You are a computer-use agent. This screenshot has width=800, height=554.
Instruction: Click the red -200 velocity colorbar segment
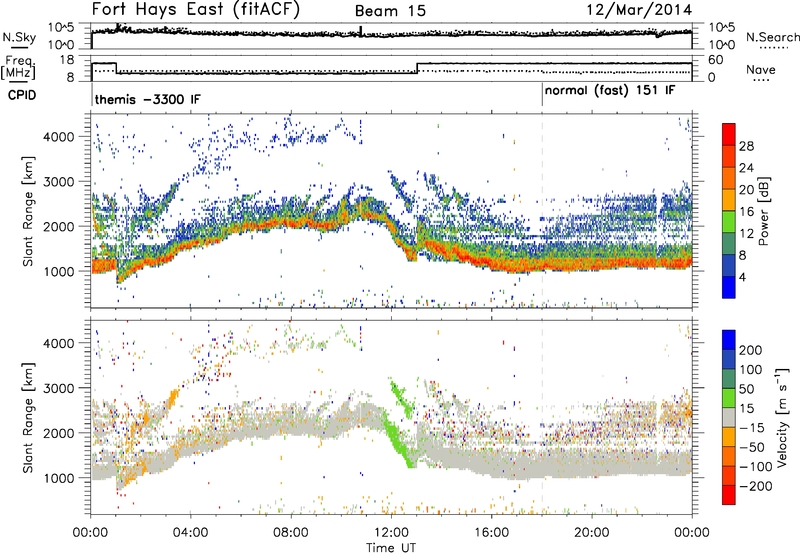point(729,495)
